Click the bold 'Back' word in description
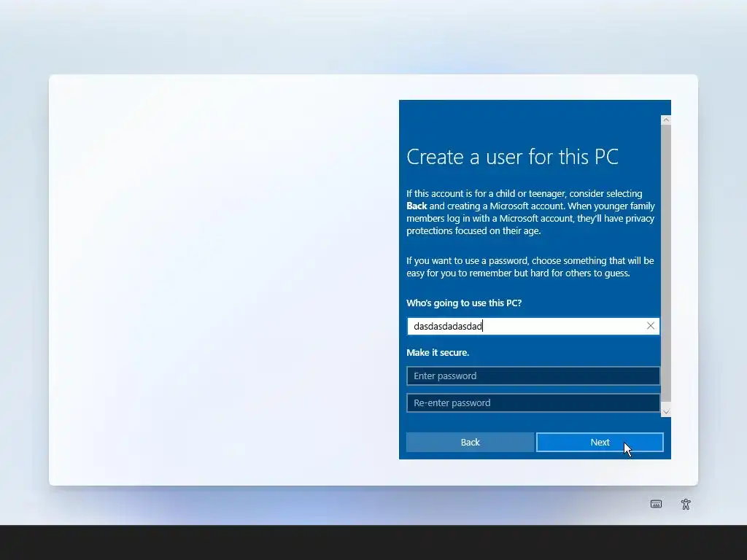 417,206
